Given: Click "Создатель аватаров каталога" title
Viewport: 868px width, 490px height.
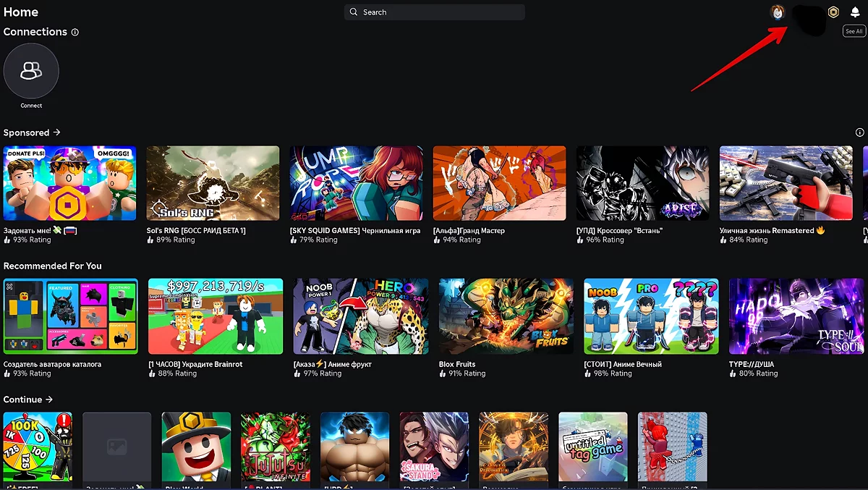Looking at the screenshot, I should 52,365.
